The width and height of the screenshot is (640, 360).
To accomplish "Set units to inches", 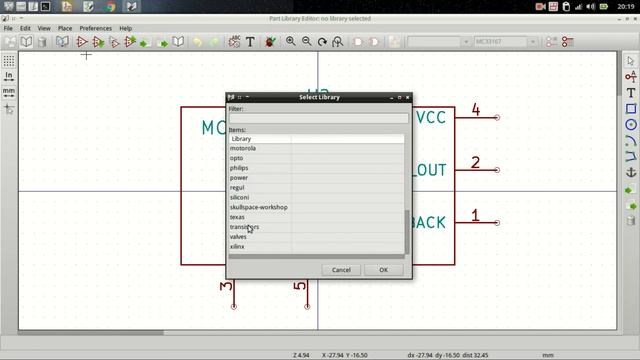I will coord(9,76).
